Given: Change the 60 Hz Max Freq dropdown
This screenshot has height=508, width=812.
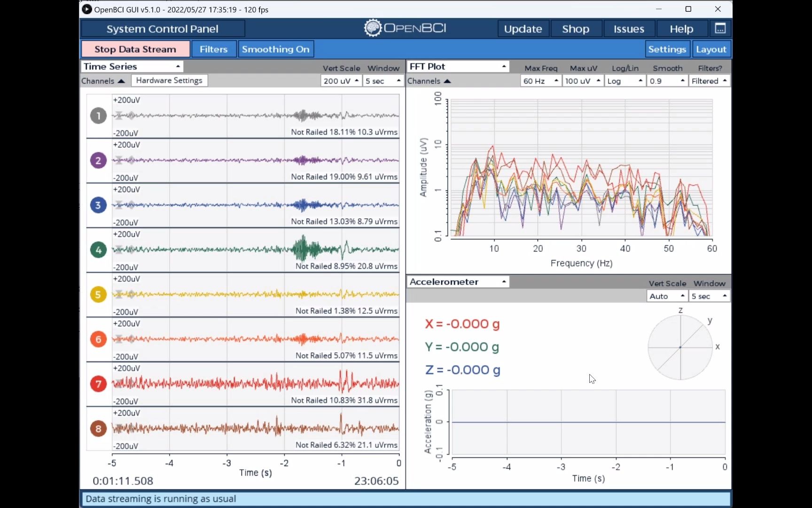Looking at the screenshot, I should (x=541, y=81).
